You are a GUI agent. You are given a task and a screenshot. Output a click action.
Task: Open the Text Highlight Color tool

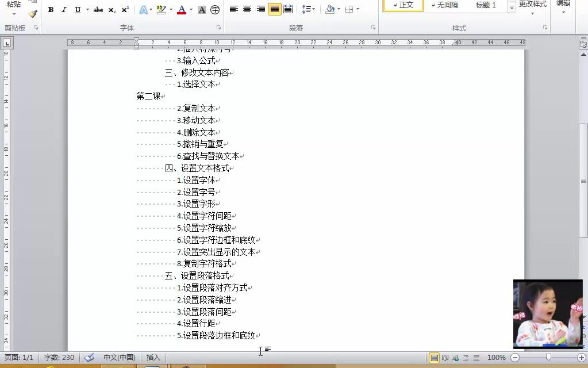coord(160,10)
